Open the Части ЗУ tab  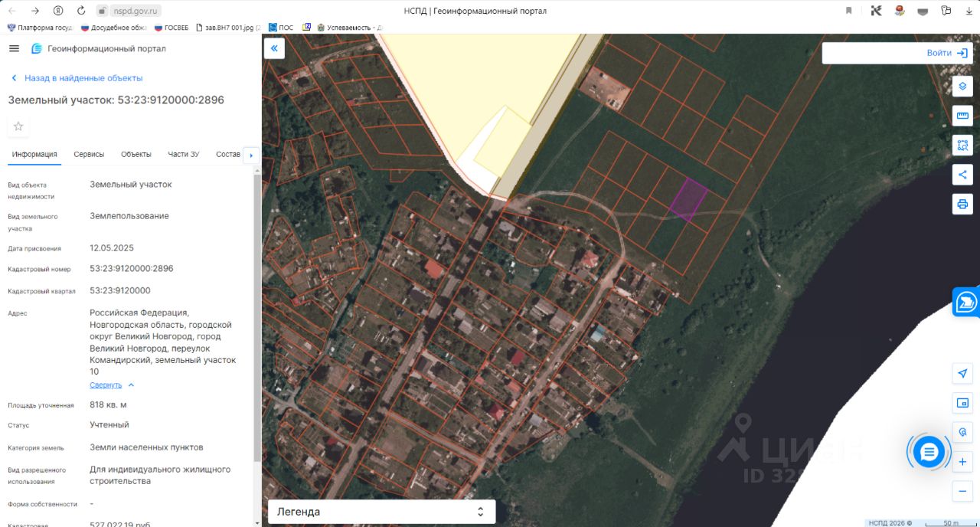point(184,154)
